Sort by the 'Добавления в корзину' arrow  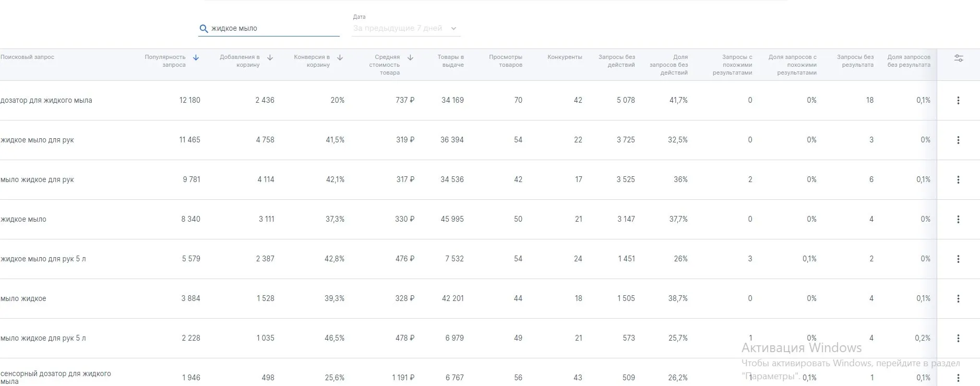(270, 57)
